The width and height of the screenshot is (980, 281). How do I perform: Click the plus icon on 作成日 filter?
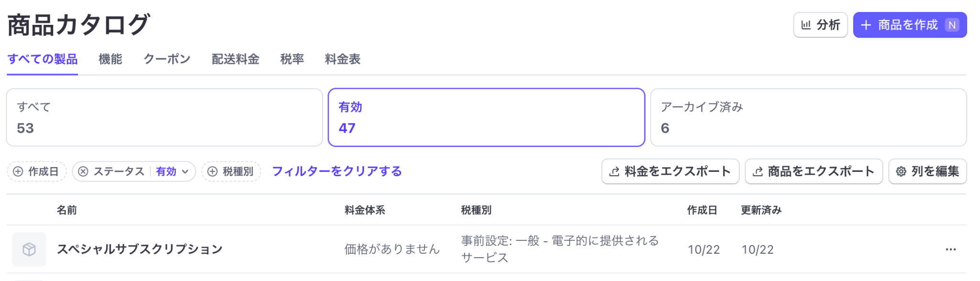[18, 172]
